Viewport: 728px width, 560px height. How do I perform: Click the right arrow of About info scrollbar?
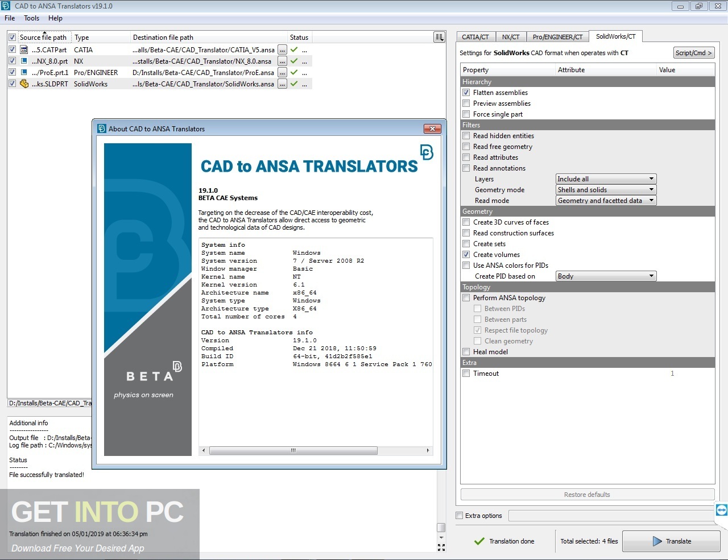coord(428,450)
